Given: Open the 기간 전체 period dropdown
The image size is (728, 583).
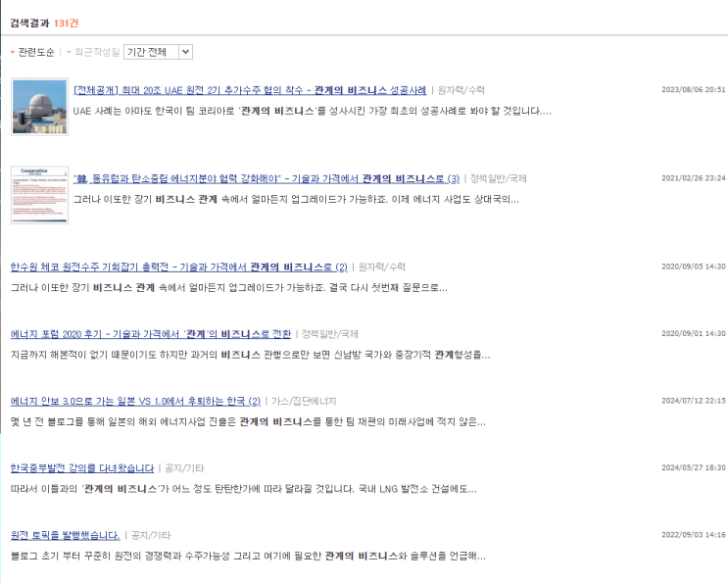Looking at the screenshot, I should pyautogui.click(x=158, y=52).
